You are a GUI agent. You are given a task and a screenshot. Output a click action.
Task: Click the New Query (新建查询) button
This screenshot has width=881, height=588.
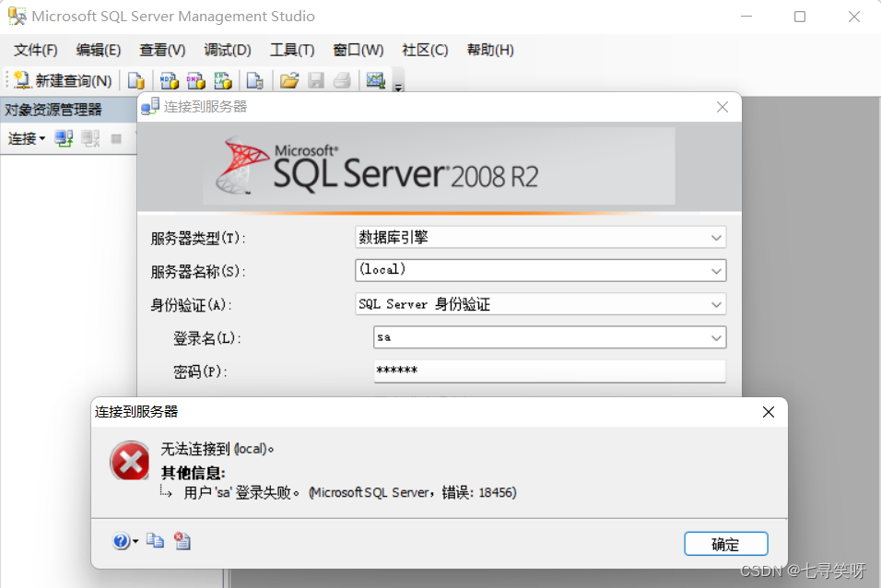(63, 80)
